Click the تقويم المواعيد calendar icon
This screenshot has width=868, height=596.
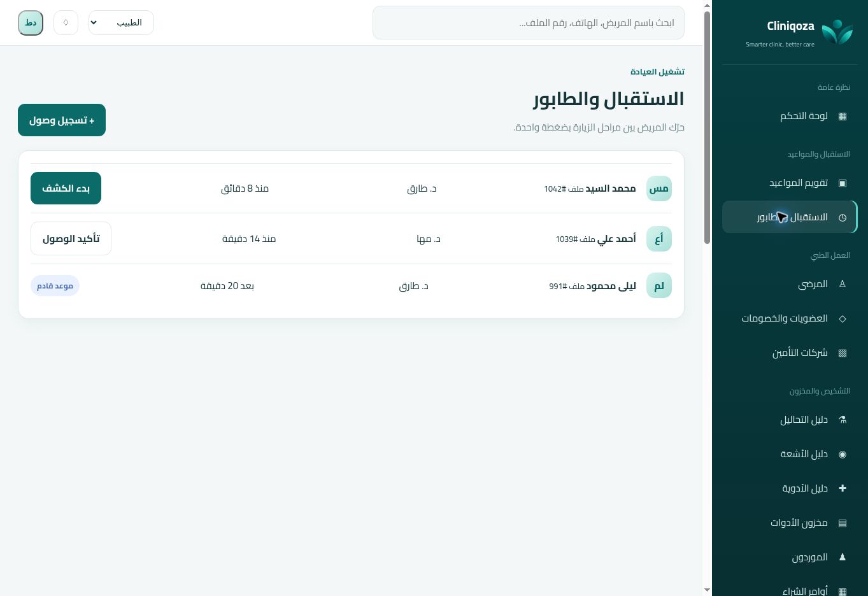(843, 183)
